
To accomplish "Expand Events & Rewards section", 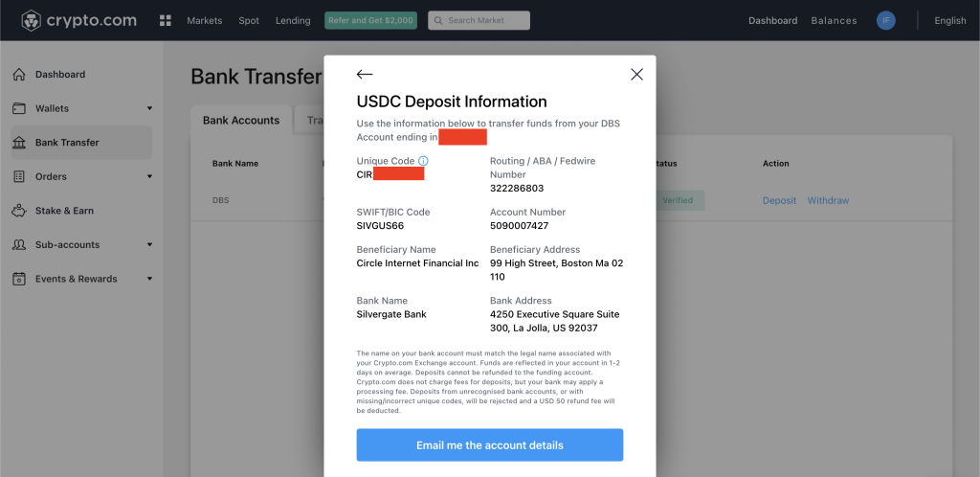I will pos(149,279).
